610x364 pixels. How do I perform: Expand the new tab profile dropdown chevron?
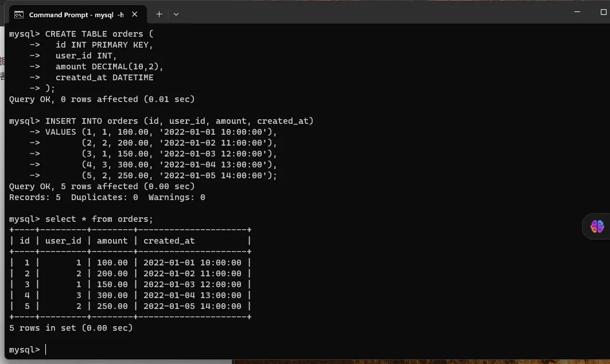click(176, 14)
